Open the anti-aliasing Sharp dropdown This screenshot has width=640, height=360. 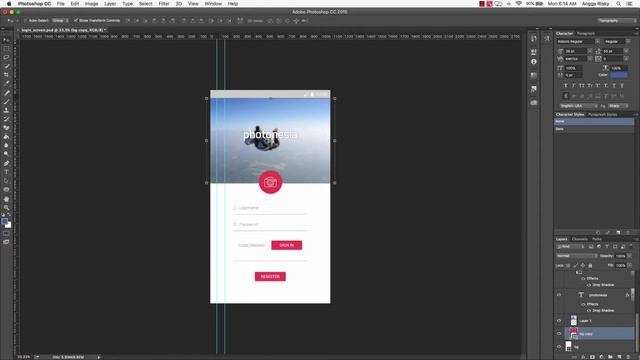click(x=618, y=106)
